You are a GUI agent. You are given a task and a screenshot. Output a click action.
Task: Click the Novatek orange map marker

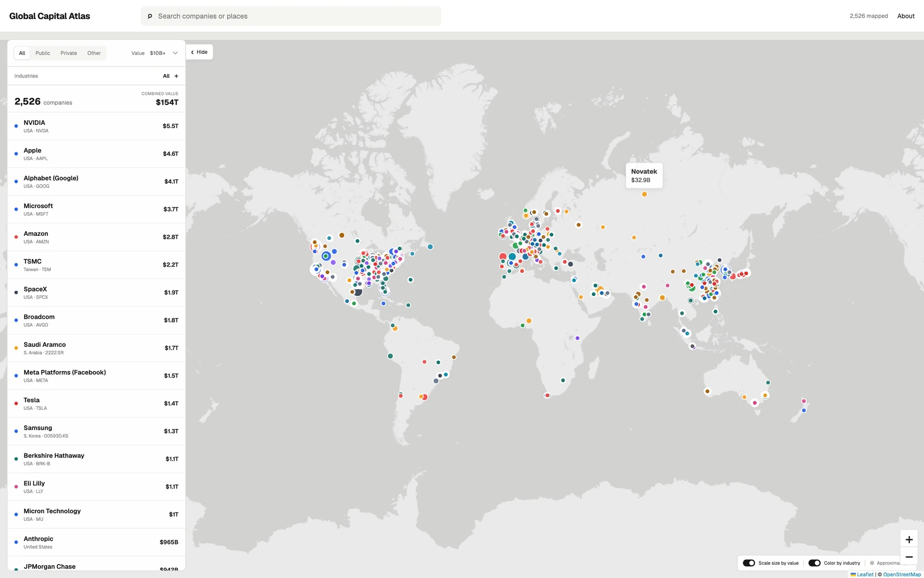point(644,194)
